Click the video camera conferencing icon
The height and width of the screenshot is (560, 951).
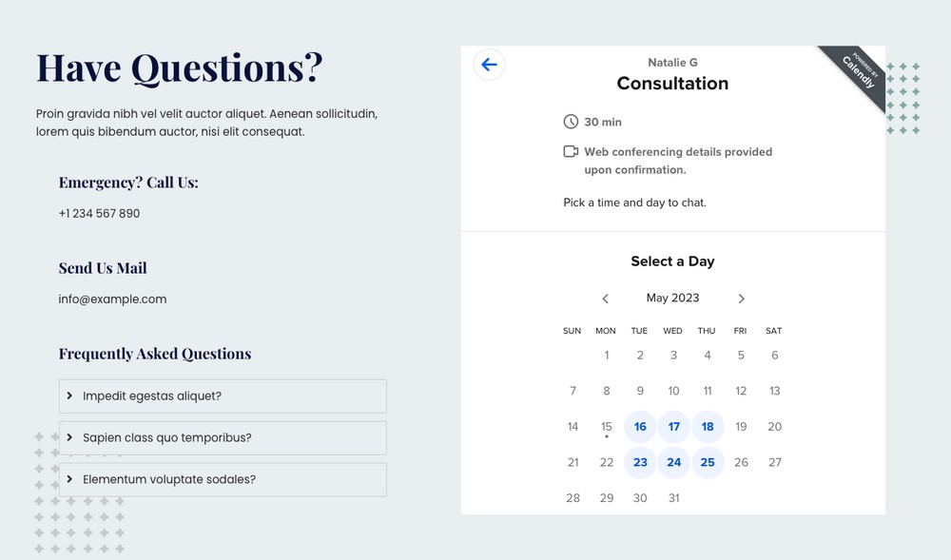pyautogui.click(x=571, y=152)
